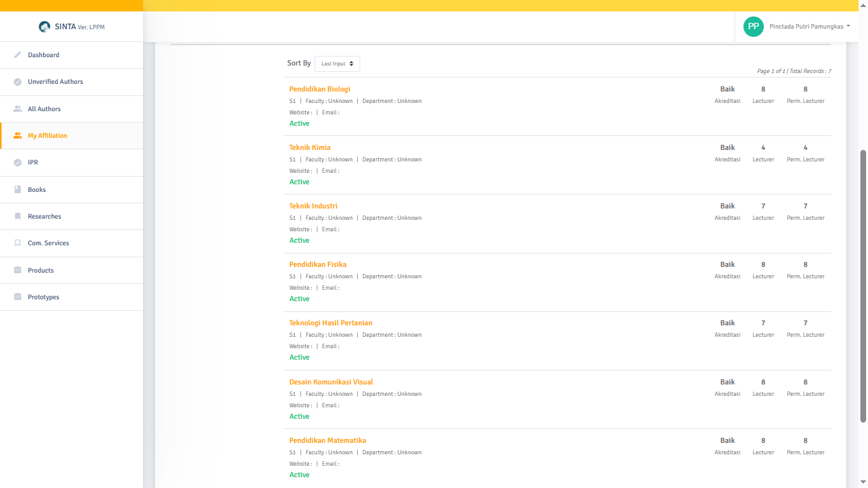Click the SINTA Ver. LPPM brand title
868x488 pixels.
click(x=79, y=27)
